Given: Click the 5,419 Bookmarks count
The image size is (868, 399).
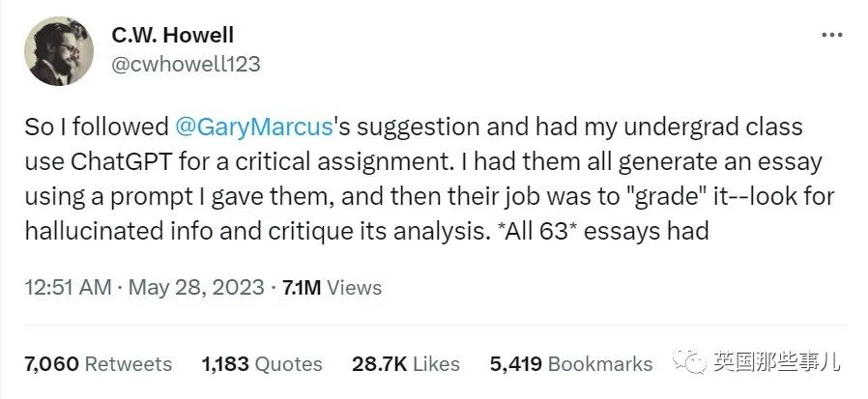Looking at the screenshot, I should click(570, 363).
